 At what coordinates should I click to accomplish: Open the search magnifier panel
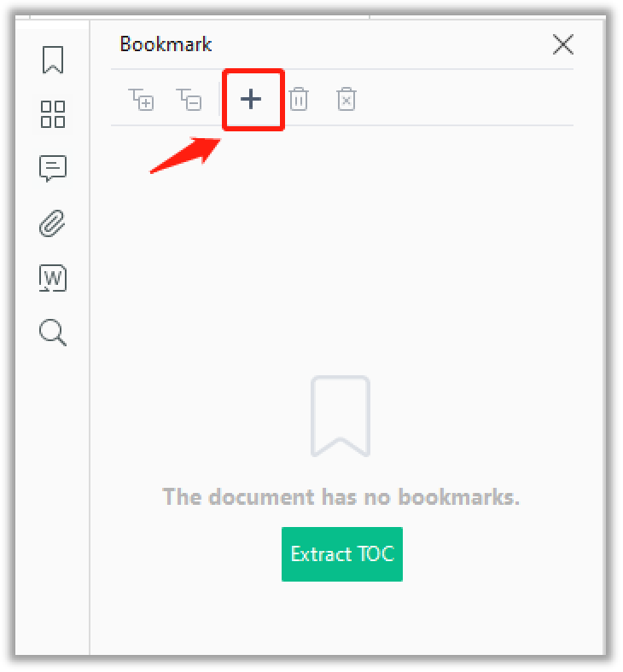pos(53,332)
